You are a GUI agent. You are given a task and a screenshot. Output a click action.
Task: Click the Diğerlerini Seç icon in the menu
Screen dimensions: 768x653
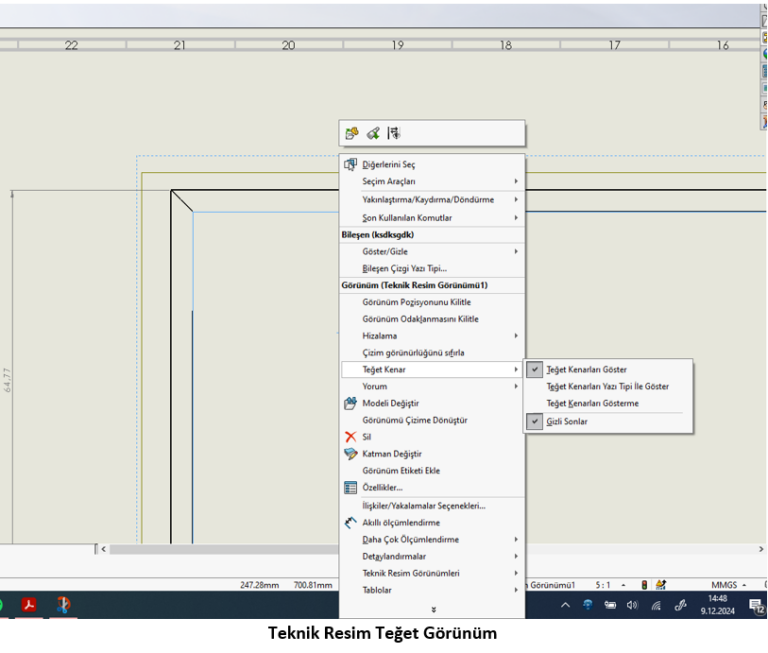coord(350,164)
